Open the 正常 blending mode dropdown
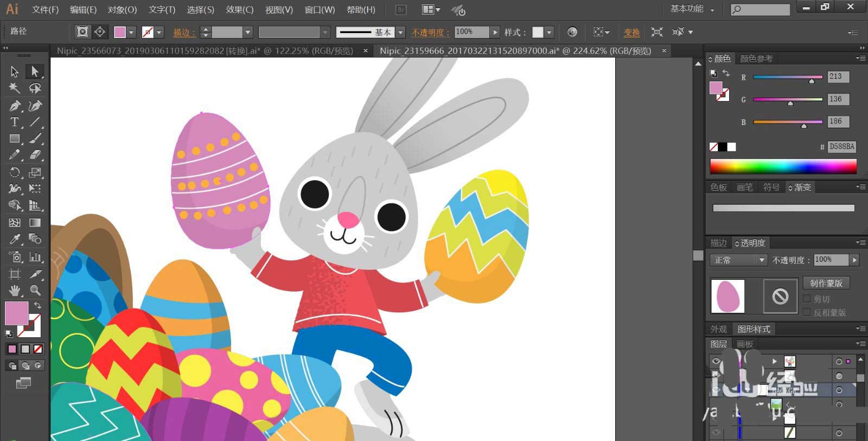 [738, 260]
